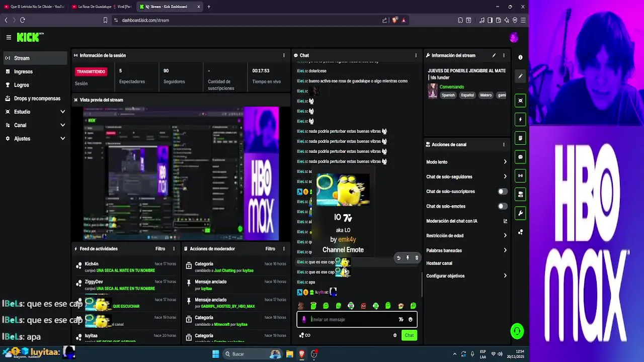This screenshot has width=644, height=362.
Task: Open Configurar objetivos options chevron
Action: (x=505, y=276)
